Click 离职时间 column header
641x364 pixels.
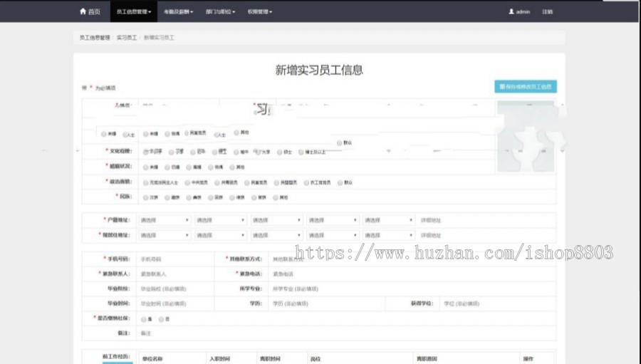click(x=270, y=359)
